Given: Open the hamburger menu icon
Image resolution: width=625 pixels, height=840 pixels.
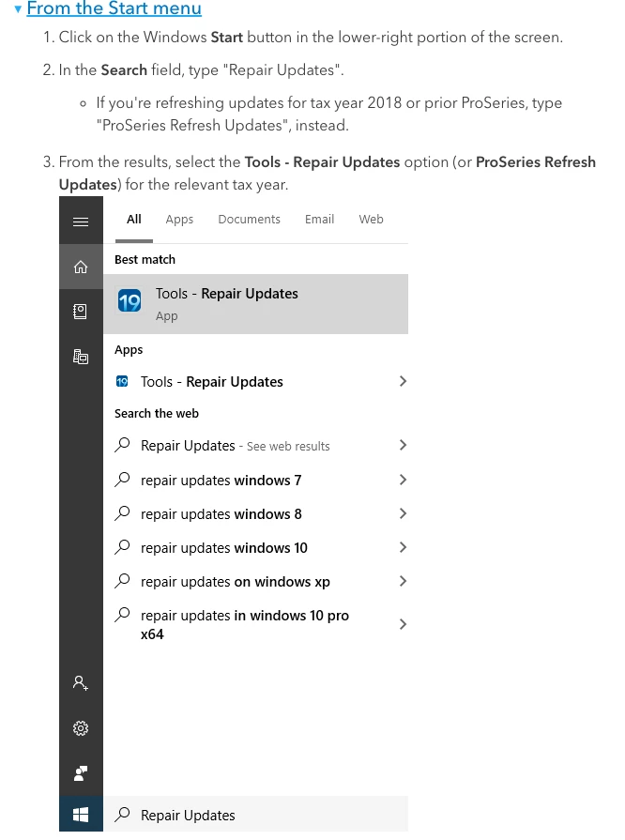Looking at the screenshot, I should pos(81,221).
